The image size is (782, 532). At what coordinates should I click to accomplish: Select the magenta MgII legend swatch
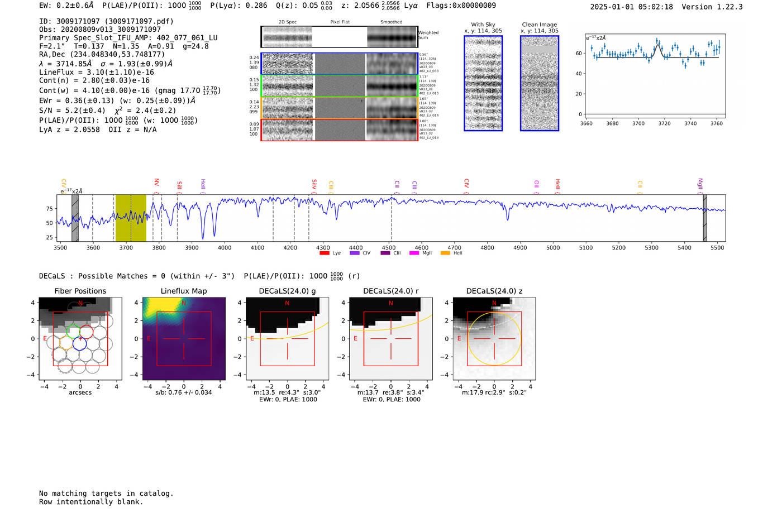[x=414, y=253]
